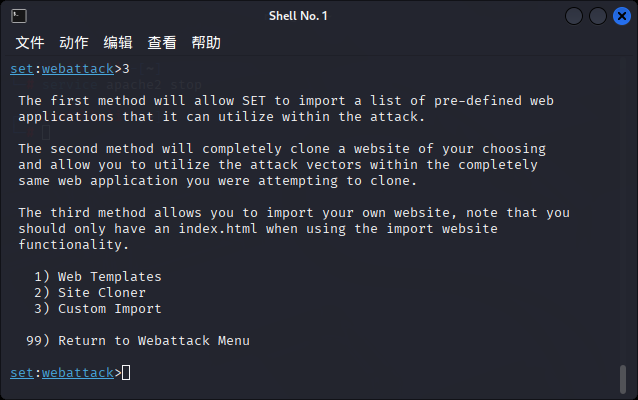Minimize the terminal window
The image size is (638, 400).
pos(574,16)
